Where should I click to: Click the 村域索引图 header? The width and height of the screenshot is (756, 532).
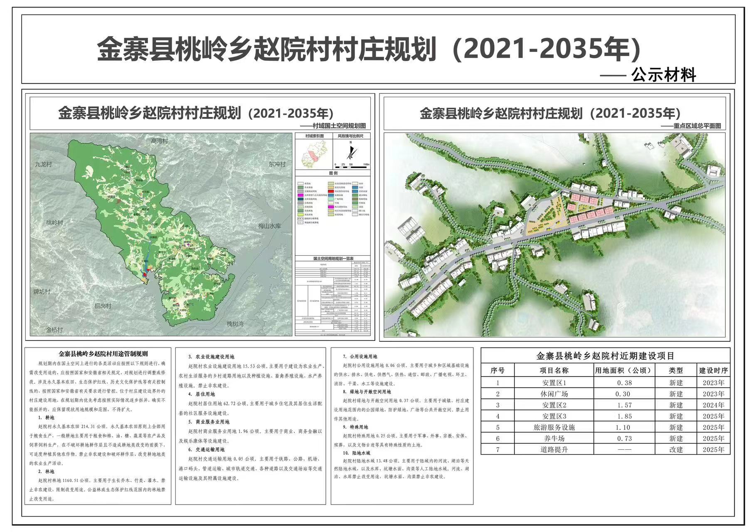(x=314, y=136)
